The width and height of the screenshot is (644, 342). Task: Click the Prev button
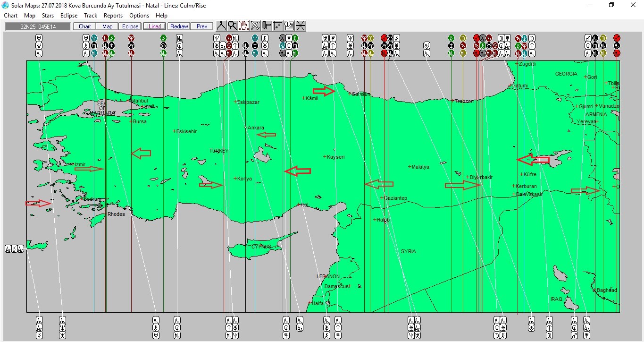click(x=202, y=26)
